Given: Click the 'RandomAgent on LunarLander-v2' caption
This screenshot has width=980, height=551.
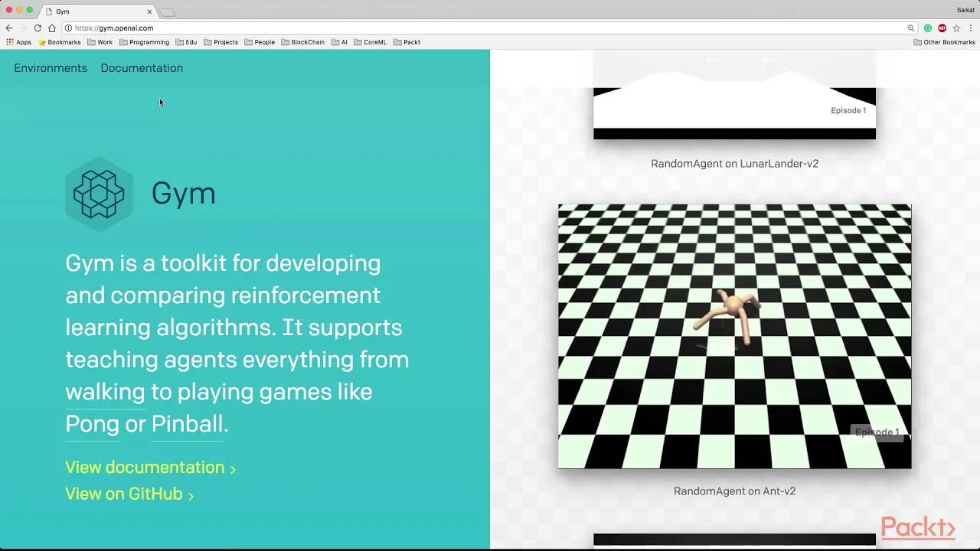Looking at the screenshot, I should pyautogui.click(x=734, y=164).
